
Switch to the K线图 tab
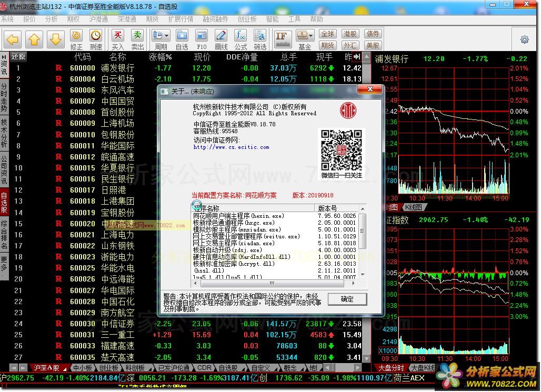click(x=413, y=207)
